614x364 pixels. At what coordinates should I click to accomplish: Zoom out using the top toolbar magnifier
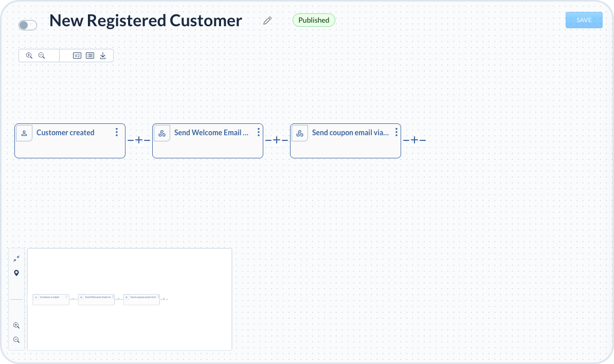coord(42,56)
